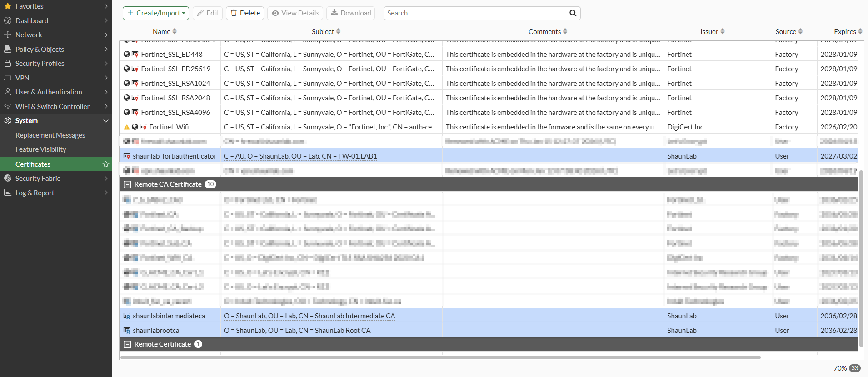
Task: Click expiry date 2027/03/02
Action: [x=838, y=156]
